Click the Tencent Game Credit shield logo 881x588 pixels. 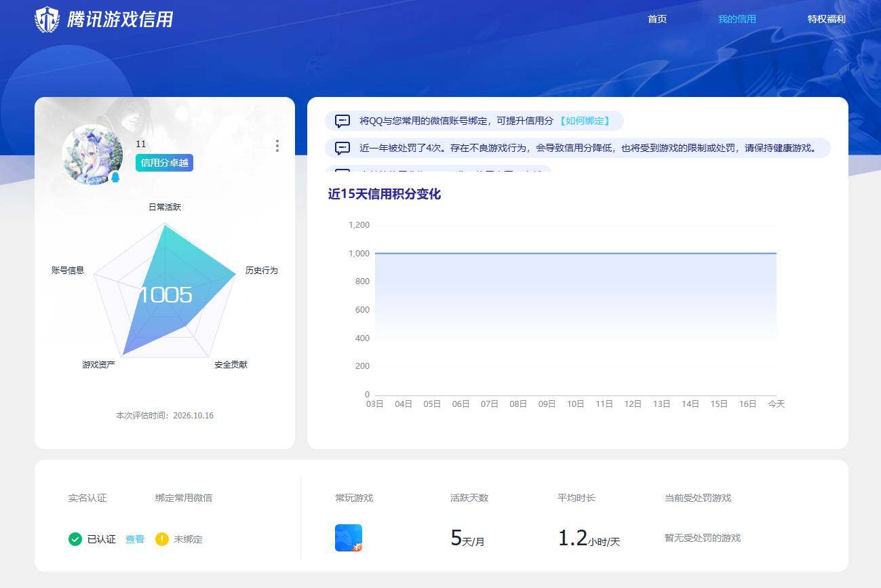coord(47,19)
